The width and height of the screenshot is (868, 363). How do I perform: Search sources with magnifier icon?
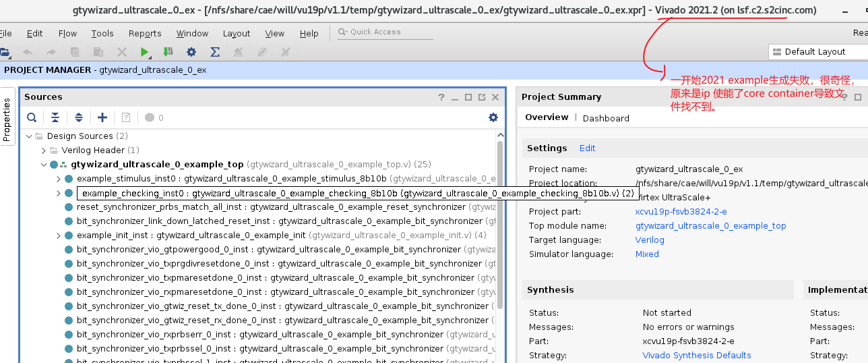tap(32, 117)
